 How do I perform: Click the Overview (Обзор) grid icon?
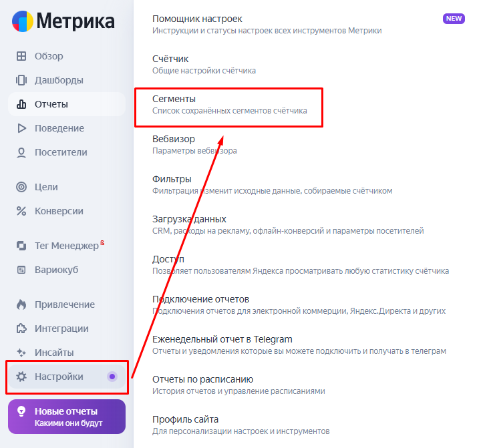click(x=21, y=56)
